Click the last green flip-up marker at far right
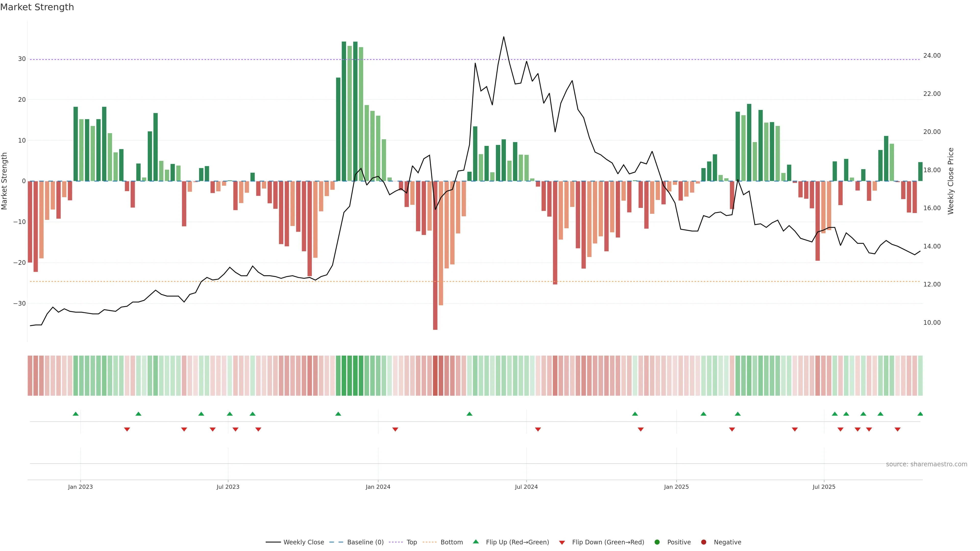 (x=920, y=414)
